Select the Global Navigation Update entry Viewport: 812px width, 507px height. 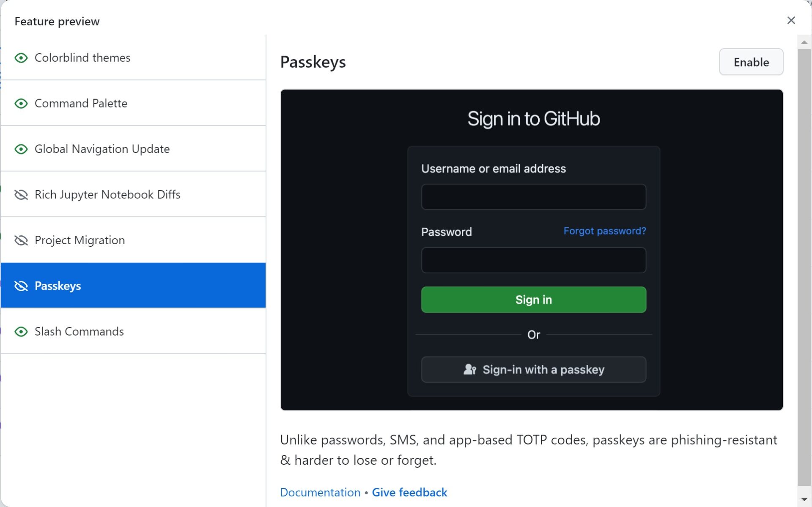point(101,149)
